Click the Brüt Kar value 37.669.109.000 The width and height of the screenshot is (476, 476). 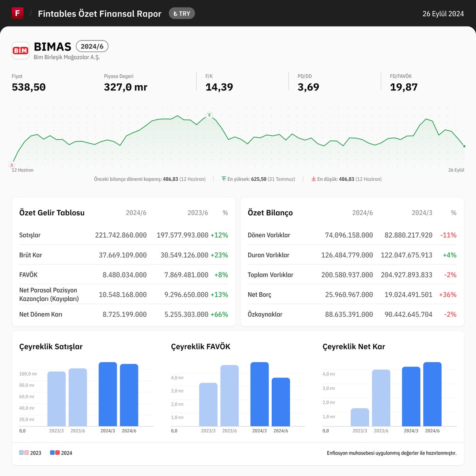click(123, 255)
